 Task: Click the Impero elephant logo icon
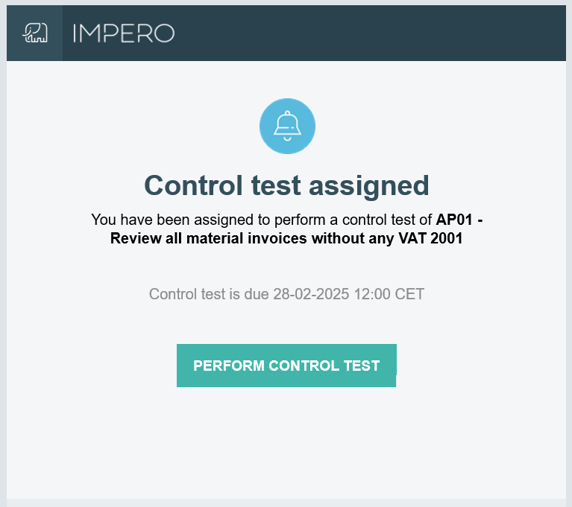click(35, 33)
